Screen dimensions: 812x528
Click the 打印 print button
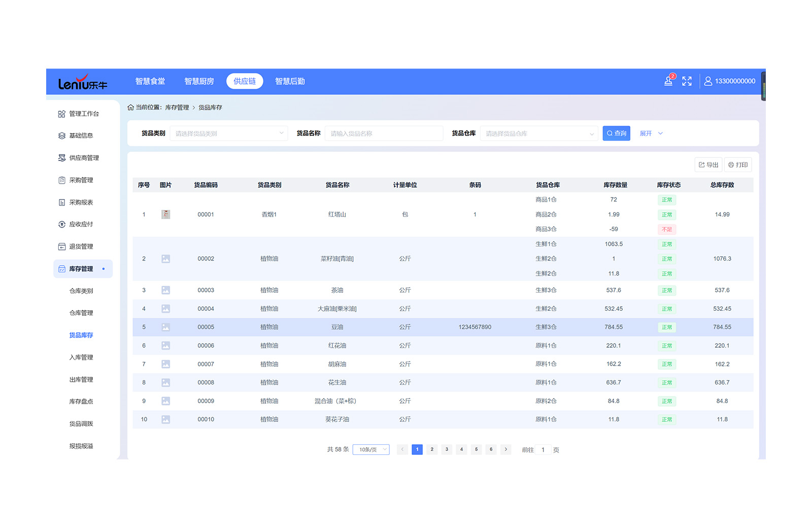[738, 164]
